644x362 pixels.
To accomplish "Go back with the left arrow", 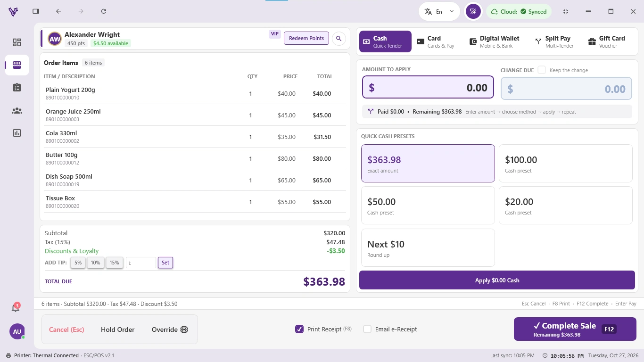I will (x=58, y=11).
